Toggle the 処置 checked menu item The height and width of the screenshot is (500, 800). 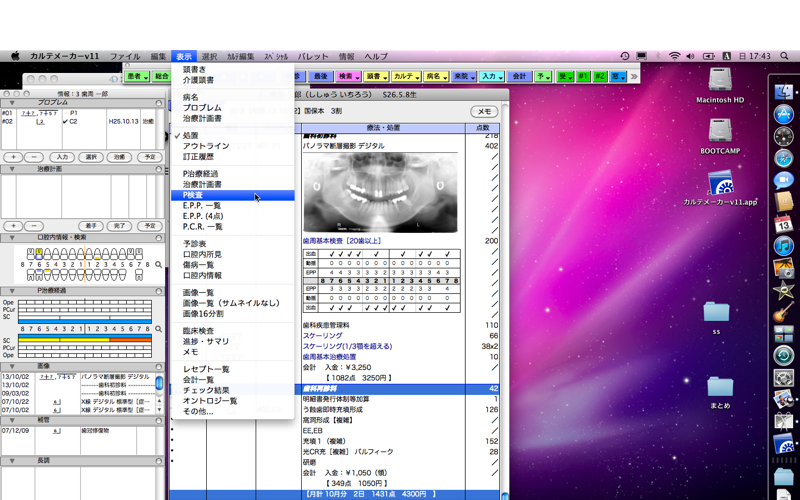coord(191,135)
